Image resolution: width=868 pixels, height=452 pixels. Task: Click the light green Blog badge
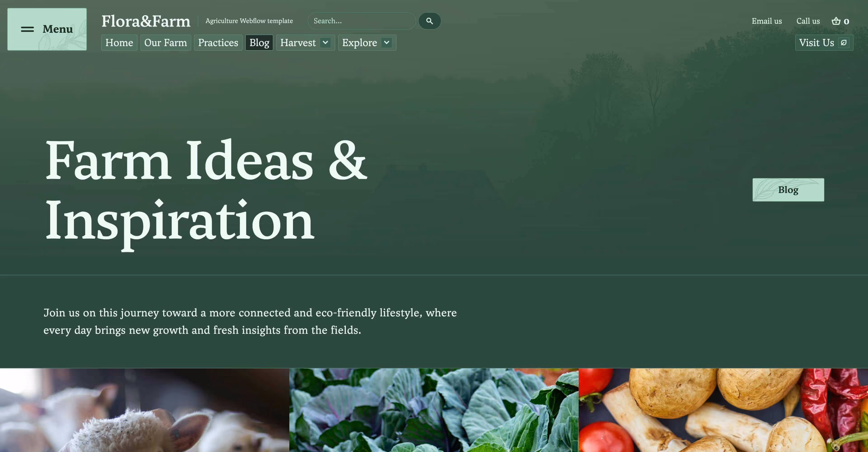coord(788,190)
